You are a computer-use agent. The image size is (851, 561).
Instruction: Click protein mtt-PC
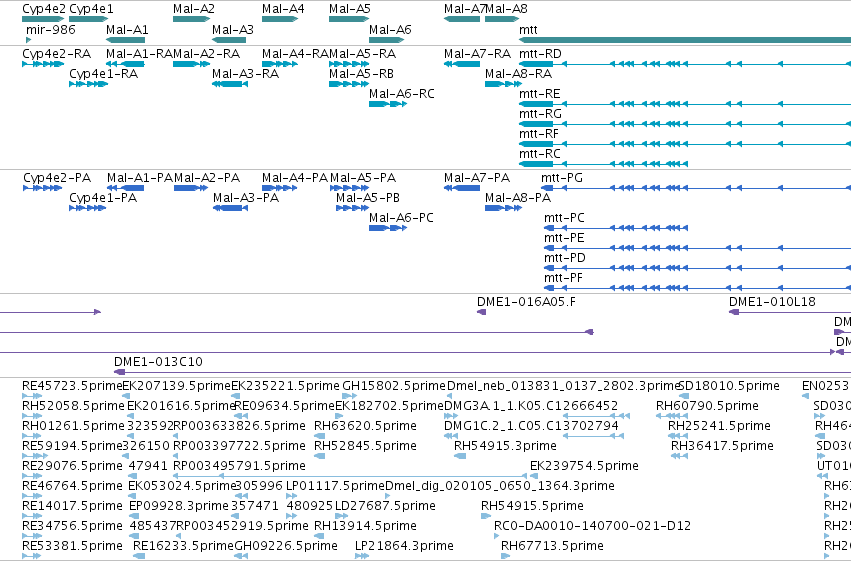pyautogui.click(x=616, y=228)
